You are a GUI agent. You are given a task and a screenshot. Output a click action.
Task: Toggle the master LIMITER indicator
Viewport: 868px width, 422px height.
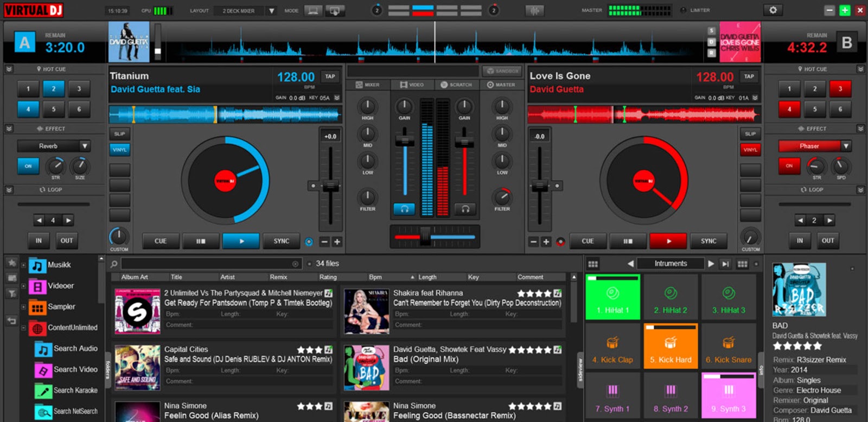(x=683, y=10)
